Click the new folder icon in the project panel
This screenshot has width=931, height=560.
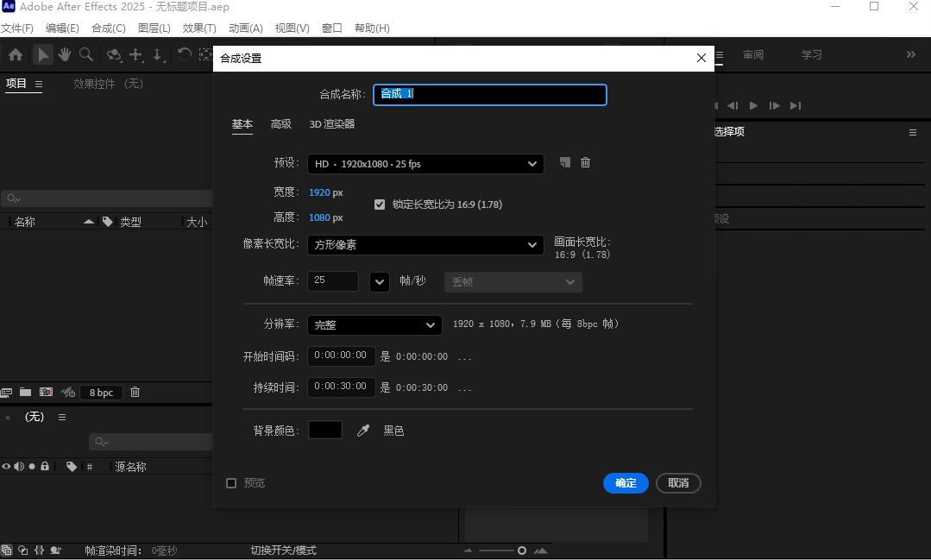tap(27, 393)
